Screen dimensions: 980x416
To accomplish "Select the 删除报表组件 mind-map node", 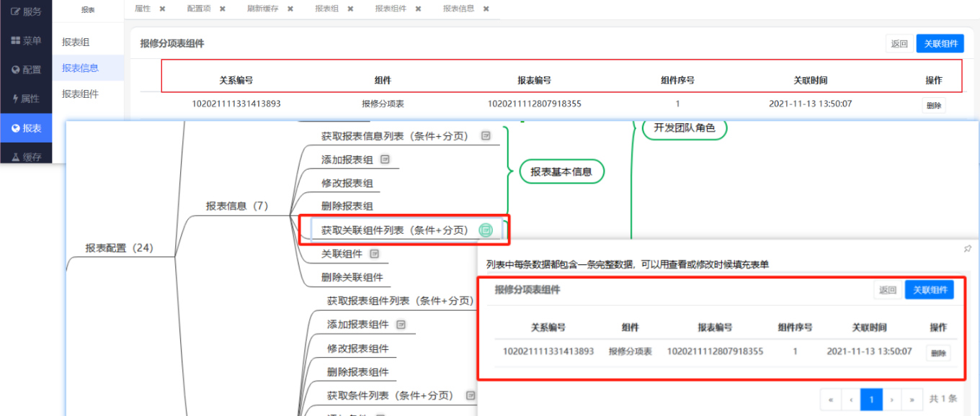I will 358,372.
